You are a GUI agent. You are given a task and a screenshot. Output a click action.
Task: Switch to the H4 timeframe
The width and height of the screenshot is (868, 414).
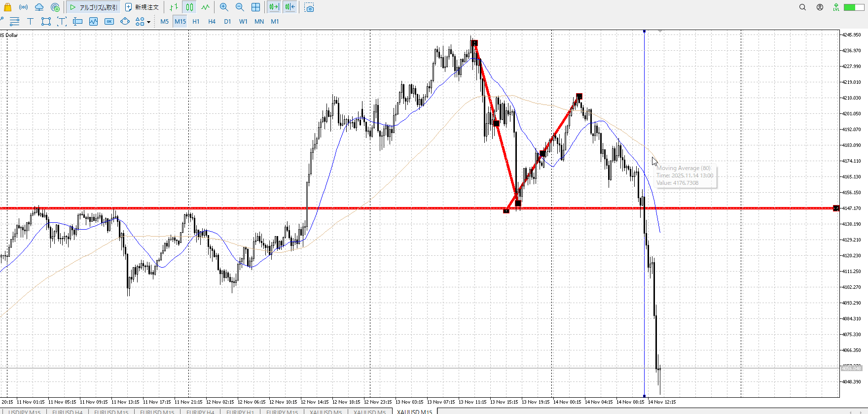click(212, 21)
